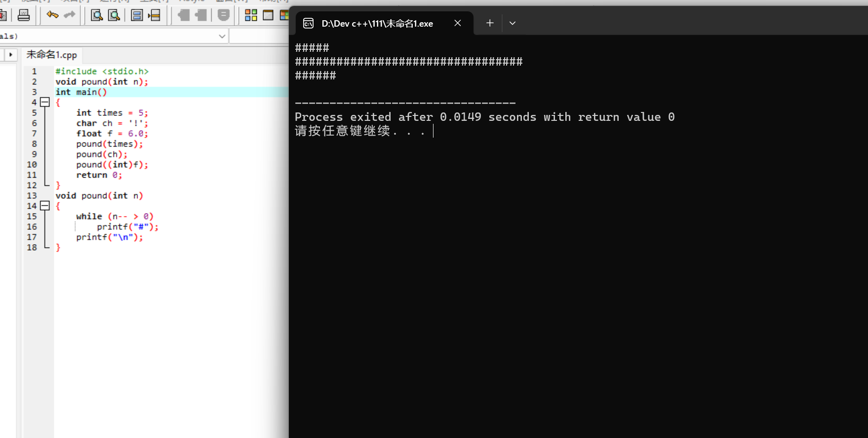Click the Print icon in Dev-C++ toolbar

pos(23,15)
